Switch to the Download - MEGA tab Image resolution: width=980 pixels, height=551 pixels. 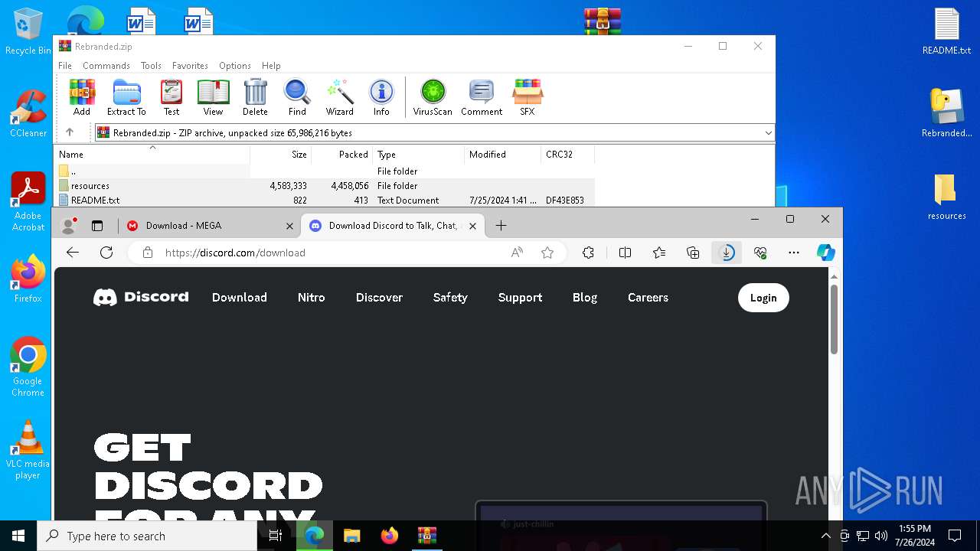(209, 226)
